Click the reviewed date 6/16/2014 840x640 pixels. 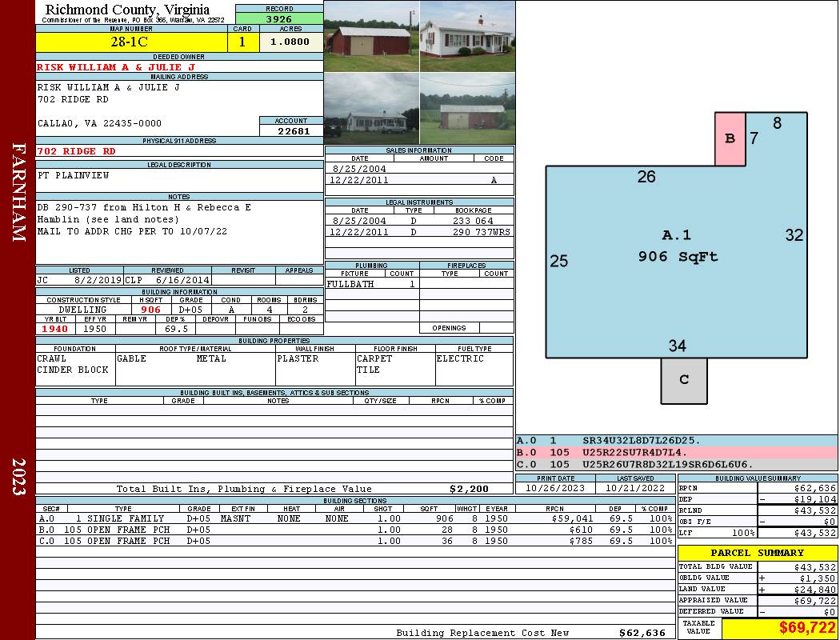click(x=182, y=279)
